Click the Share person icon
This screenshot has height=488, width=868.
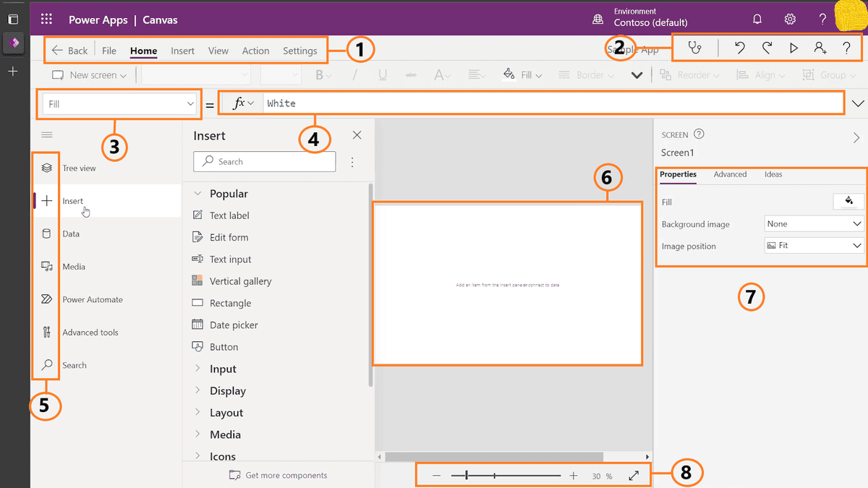(820, 48)
